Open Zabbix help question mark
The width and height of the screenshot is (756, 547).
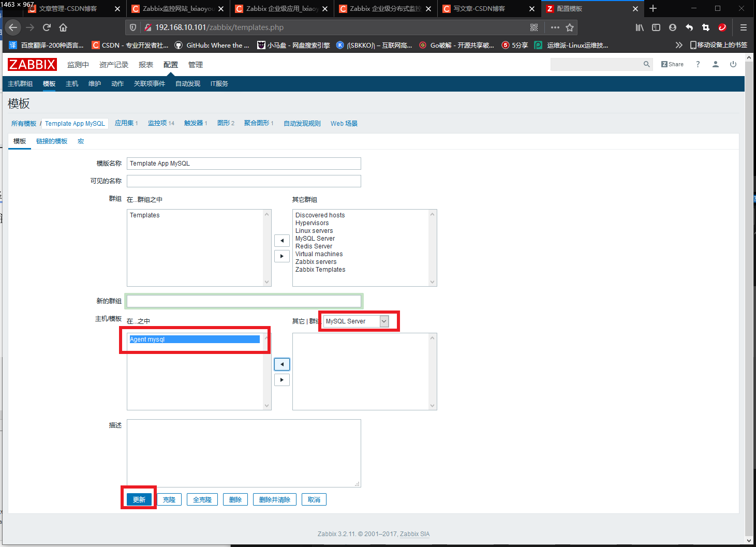[698, 64]
